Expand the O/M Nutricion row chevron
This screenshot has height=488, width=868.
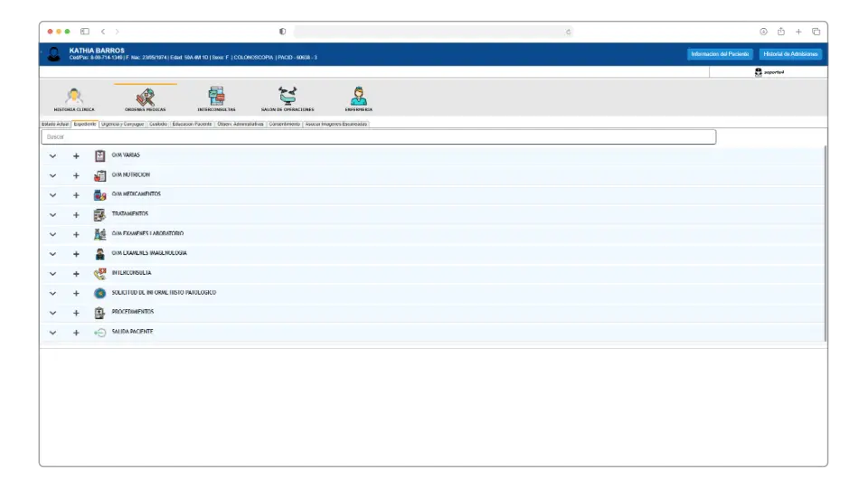point(52,176)
